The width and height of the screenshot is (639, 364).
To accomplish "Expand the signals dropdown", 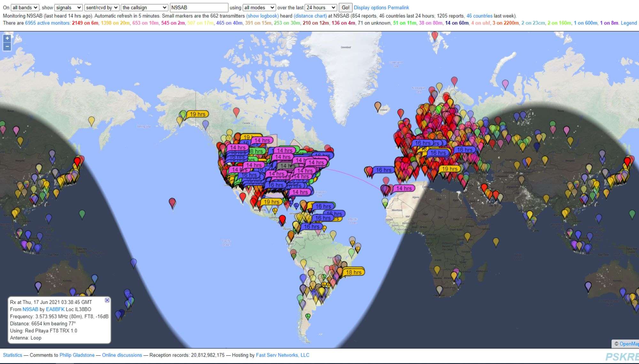I will pos(69,7).
